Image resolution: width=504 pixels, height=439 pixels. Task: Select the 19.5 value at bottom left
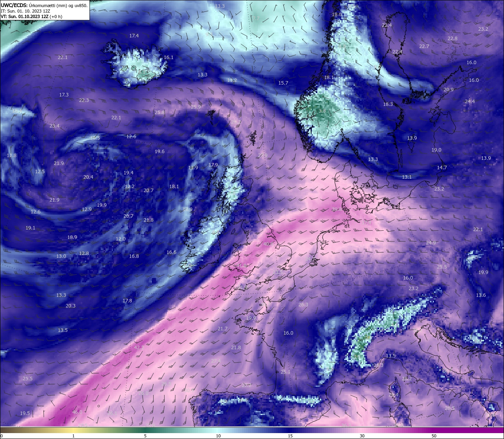[25, 413]
